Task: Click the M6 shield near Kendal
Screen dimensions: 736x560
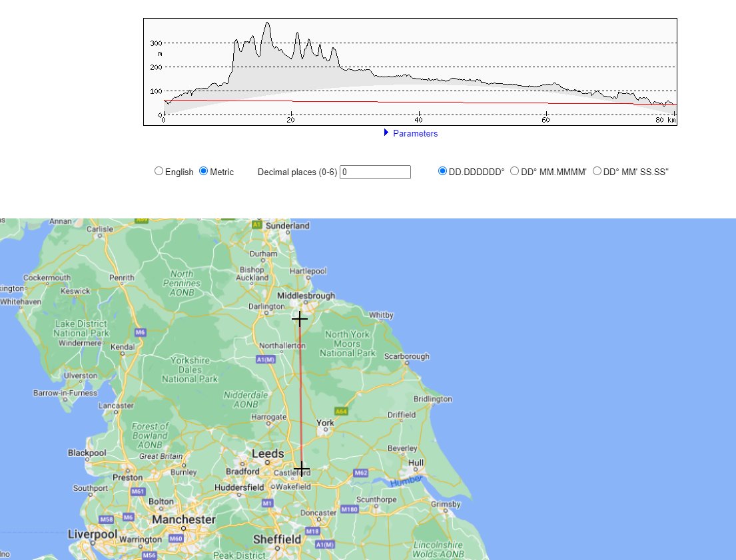Action: click(140, 332)
